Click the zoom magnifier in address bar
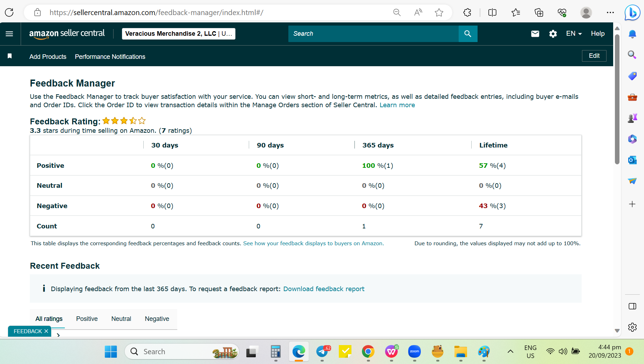This screenshot has width=644, height=364. [x=397, y=13]
